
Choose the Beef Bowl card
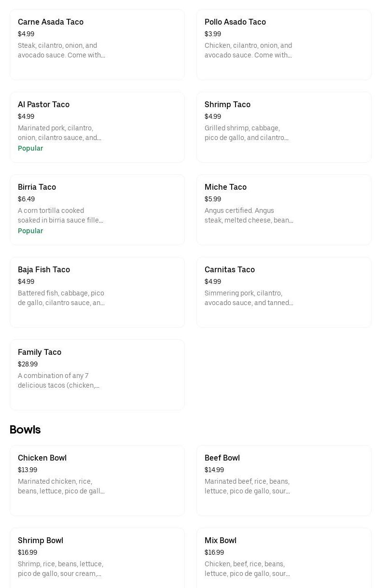(x=284, y=480)
